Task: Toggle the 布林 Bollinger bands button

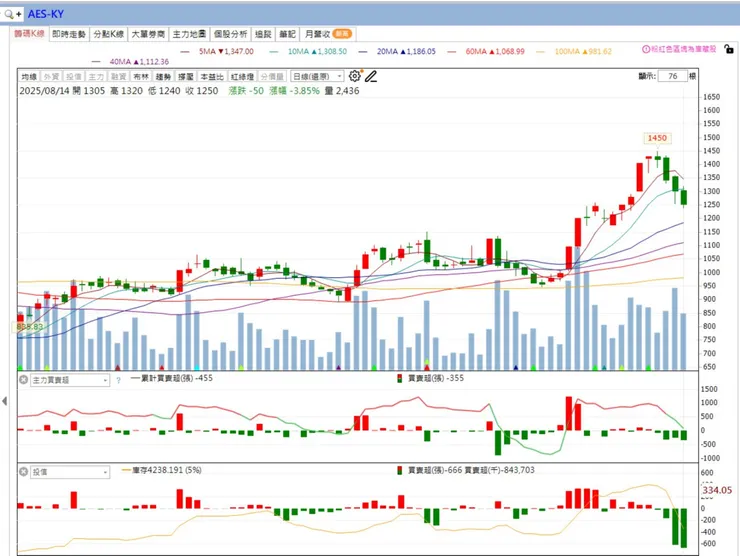Action: click(x=141, y=76)
